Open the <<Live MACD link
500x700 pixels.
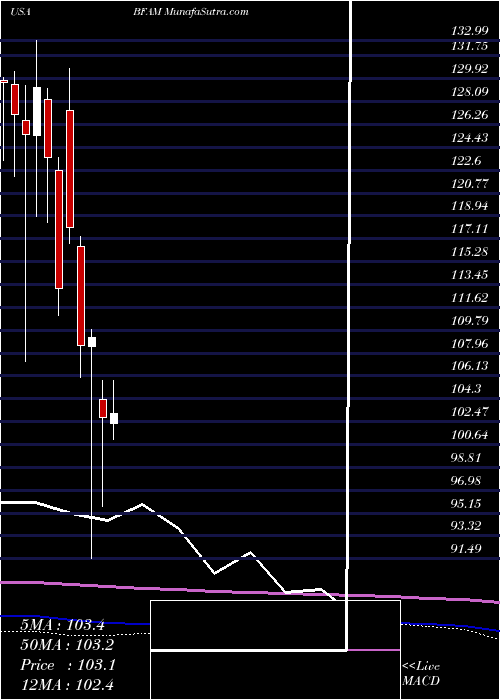421,674
